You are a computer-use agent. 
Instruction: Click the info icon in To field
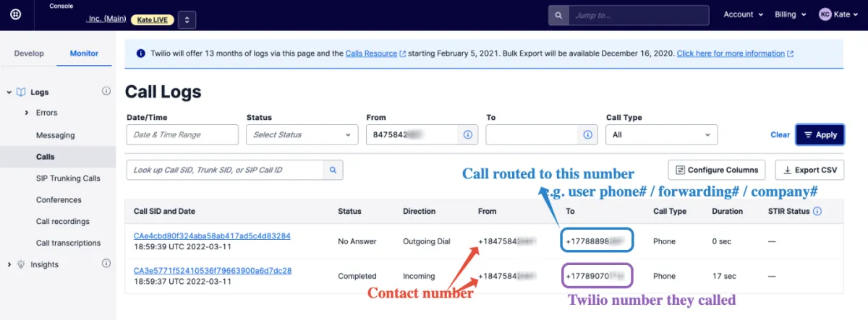(587, 134)
